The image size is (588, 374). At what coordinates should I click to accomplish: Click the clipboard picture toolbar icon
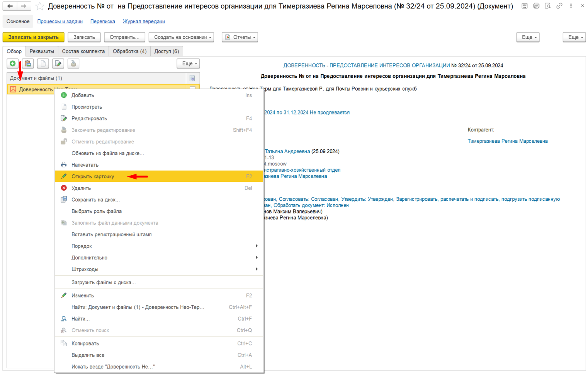click(28, 63)
